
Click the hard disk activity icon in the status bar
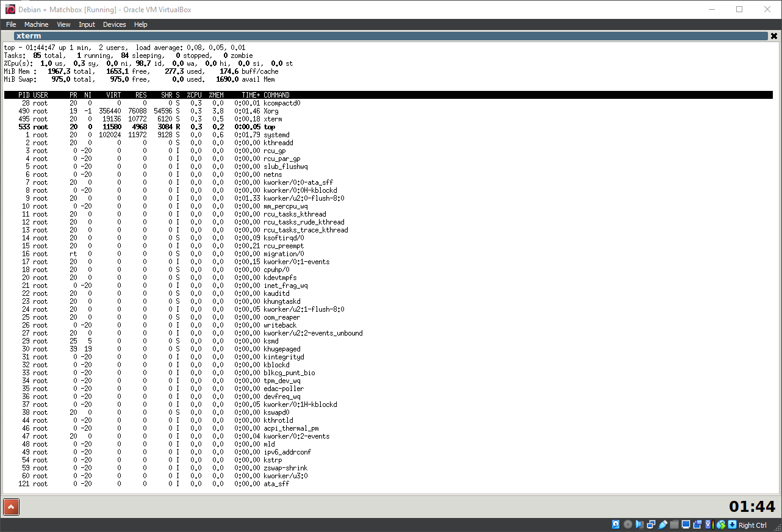click(x=615, y=524)
